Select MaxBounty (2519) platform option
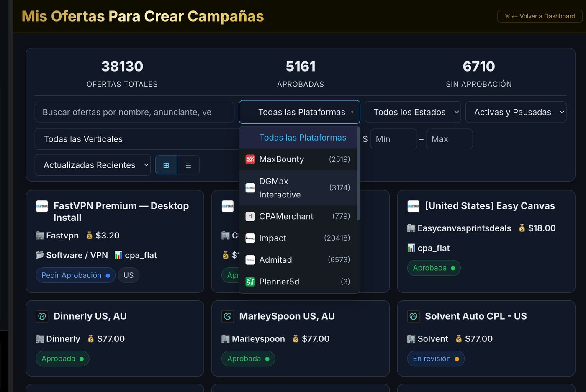This screenshot has width=586, height=392. (298, 159)
